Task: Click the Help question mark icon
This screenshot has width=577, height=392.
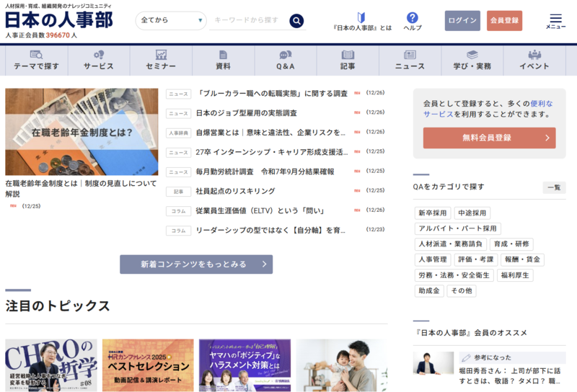Action: (x=412, y=17)
